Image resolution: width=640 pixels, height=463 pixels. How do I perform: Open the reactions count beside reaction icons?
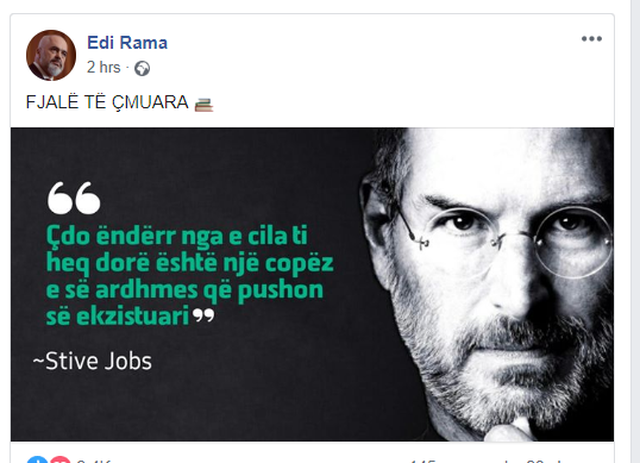pyautogui.click(x=93, y=461)
